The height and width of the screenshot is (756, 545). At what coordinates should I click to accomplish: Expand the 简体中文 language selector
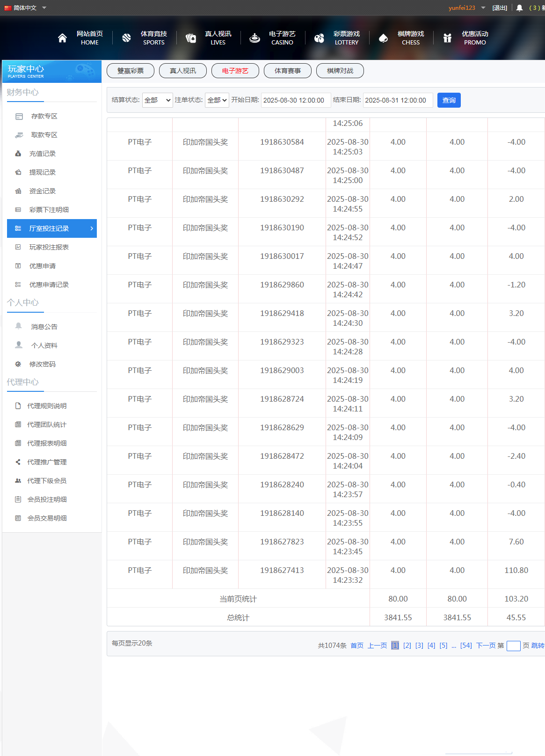44,7
